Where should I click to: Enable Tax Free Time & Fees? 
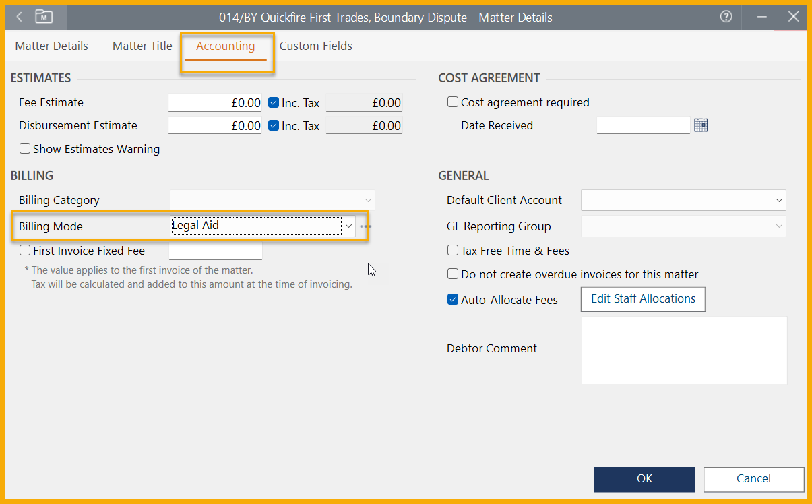(453, 251)
